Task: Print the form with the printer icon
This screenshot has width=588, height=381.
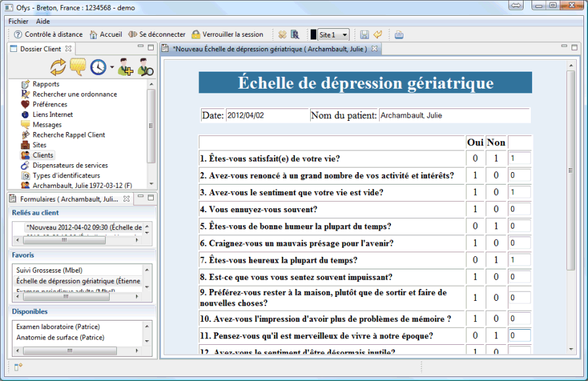Action: coord(399,35)
